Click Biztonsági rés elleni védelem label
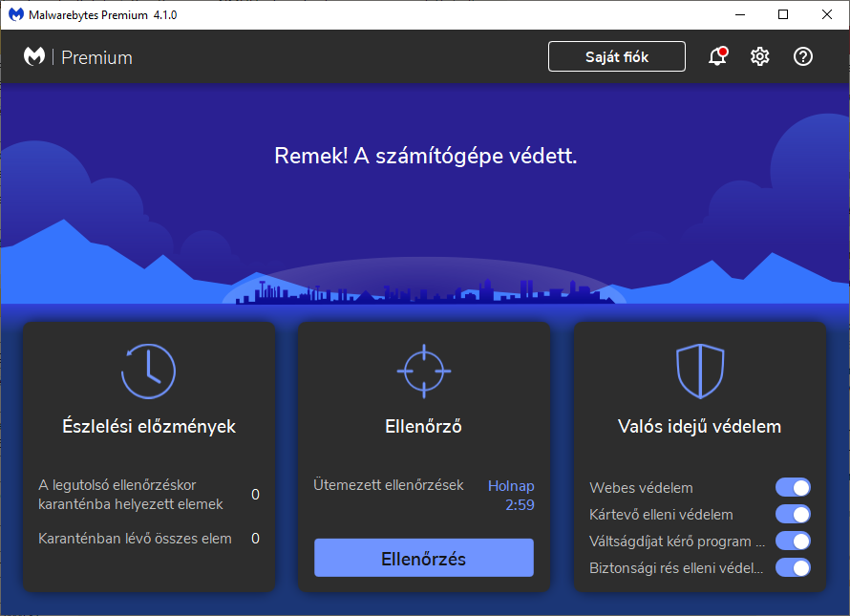850x616 pixels. (676, 567)
